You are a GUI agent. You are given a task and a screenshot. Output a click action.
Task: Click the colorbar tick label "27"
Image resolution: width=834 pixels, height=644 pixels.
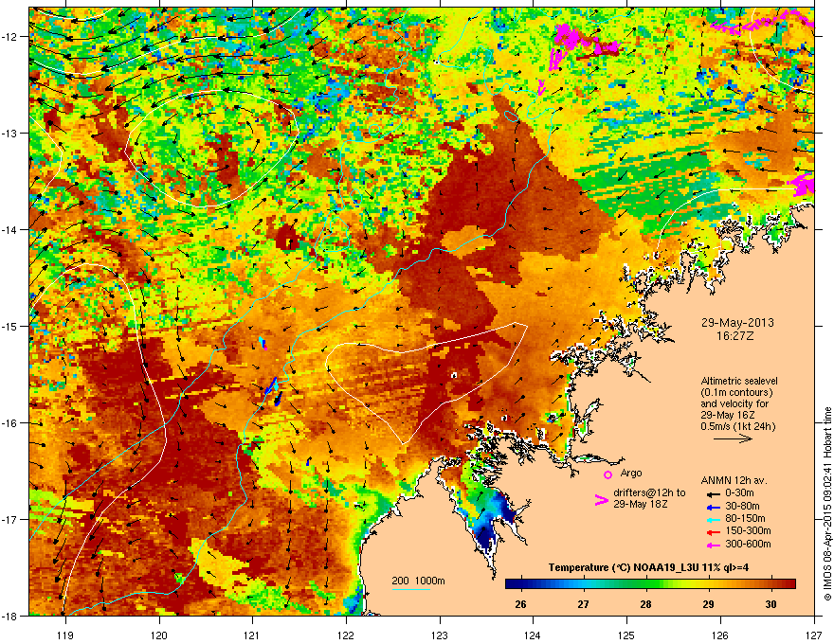click(584, 604)
